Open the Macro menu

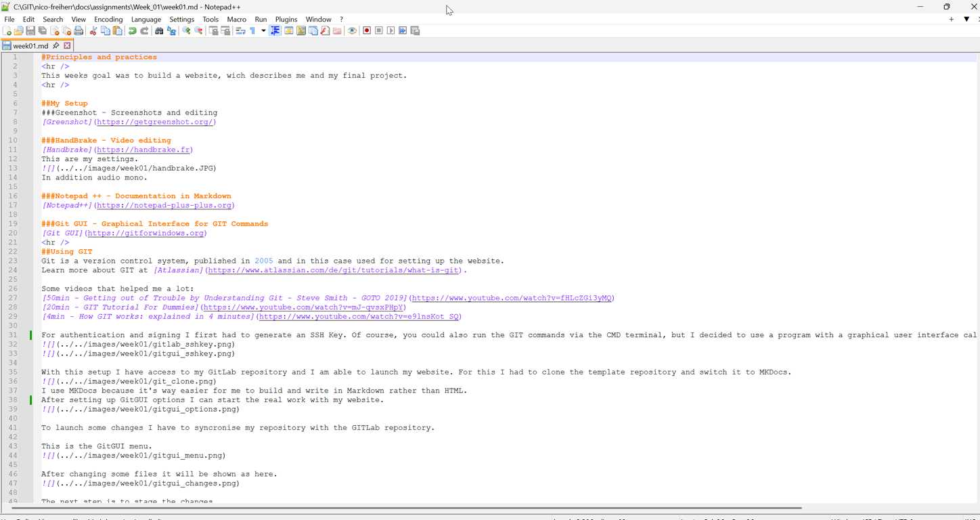point(237,19)
